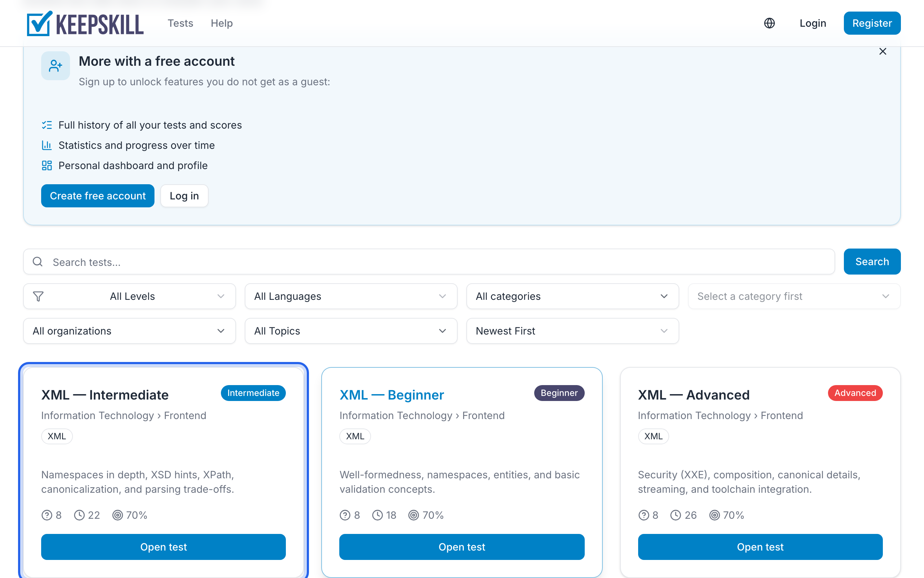
Task: Open the All Languages dropdown
Action: point(351,296)
